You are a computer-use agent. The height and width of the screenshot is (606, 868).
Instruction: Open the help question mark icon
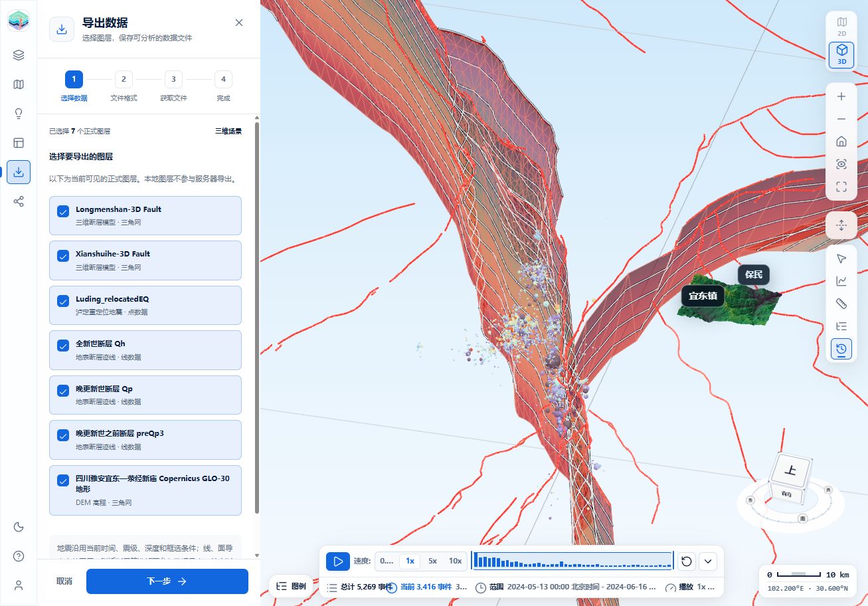[x=19, y=556]
